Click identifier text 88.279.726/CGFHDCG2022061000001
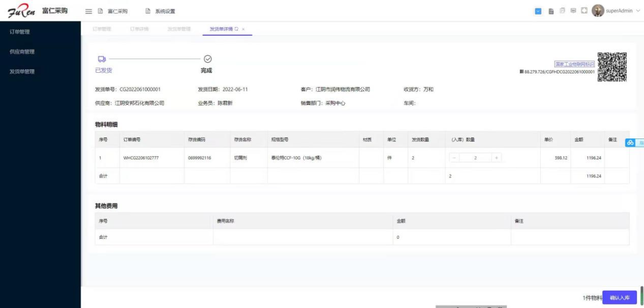The height and width of the screenshot is (308, 644). click(559, 72)
